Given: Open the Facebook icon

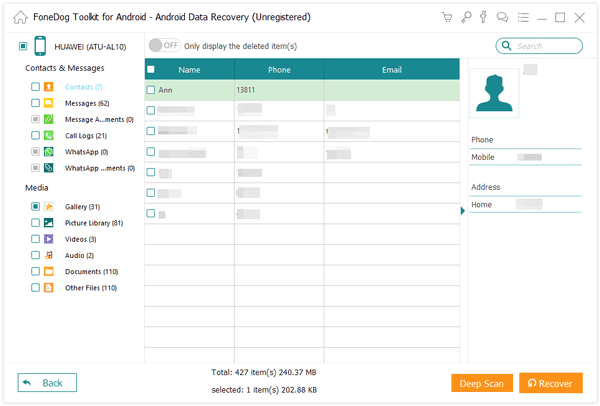Looking at the screenshot, I should (x=484, y=17).
